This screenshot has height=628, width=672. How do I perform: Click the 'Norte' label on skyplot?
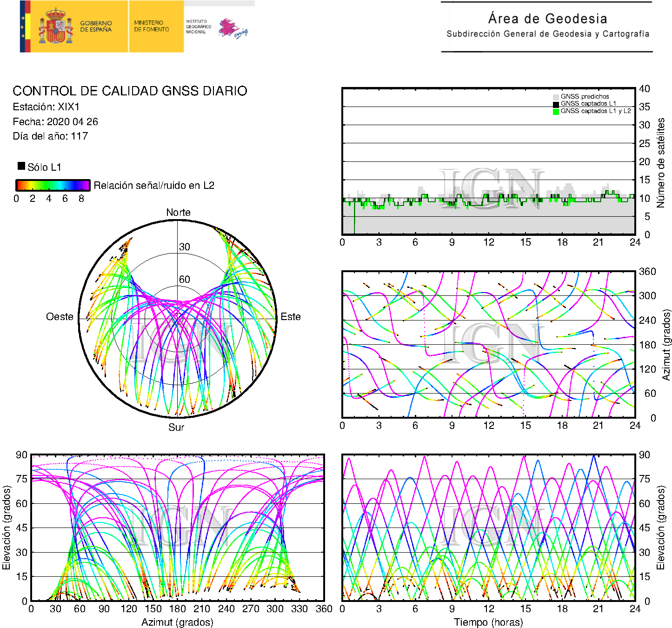(x=178, y=213)
